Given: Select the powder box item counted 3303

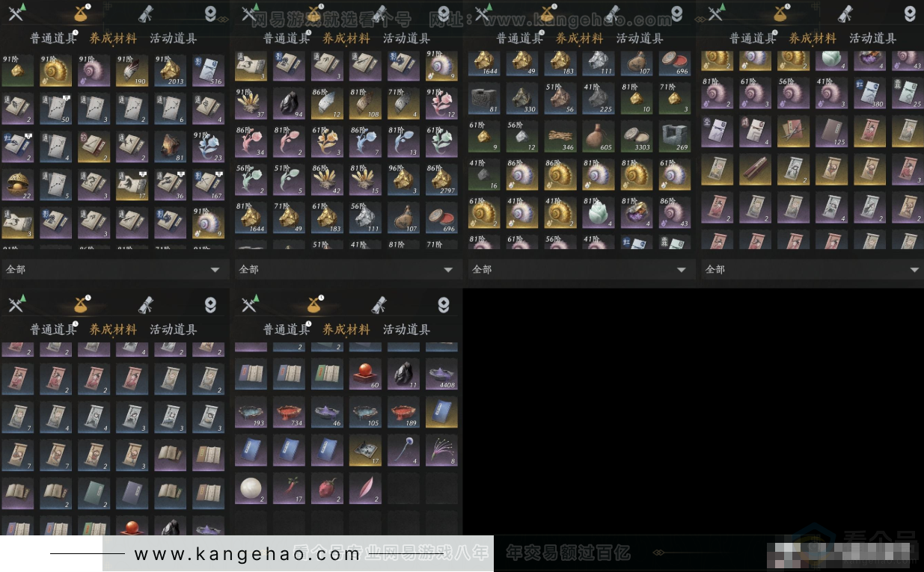Looking at the screenshot, I should coord(637,136).
